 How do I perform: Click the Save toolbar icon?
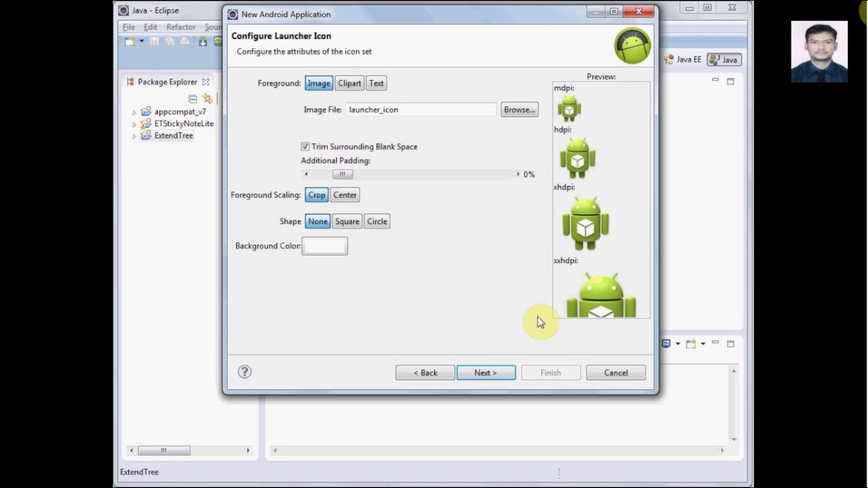[x=155, y=41]
